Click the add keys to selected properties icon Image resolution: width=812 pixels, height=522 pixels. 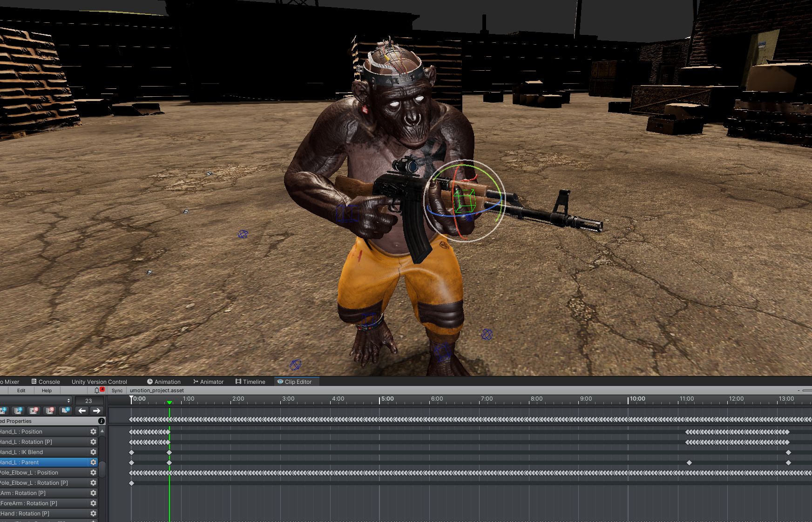[x=18, y=410]
